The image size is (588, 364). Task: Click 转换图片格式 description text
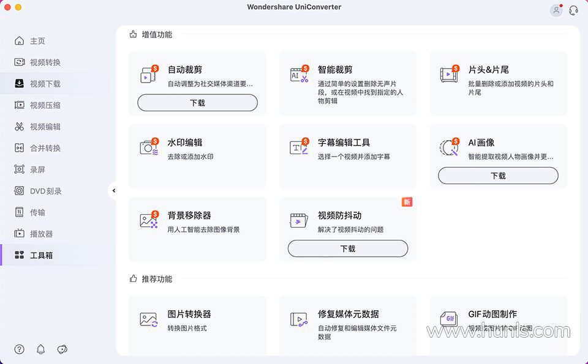[187, 328]
